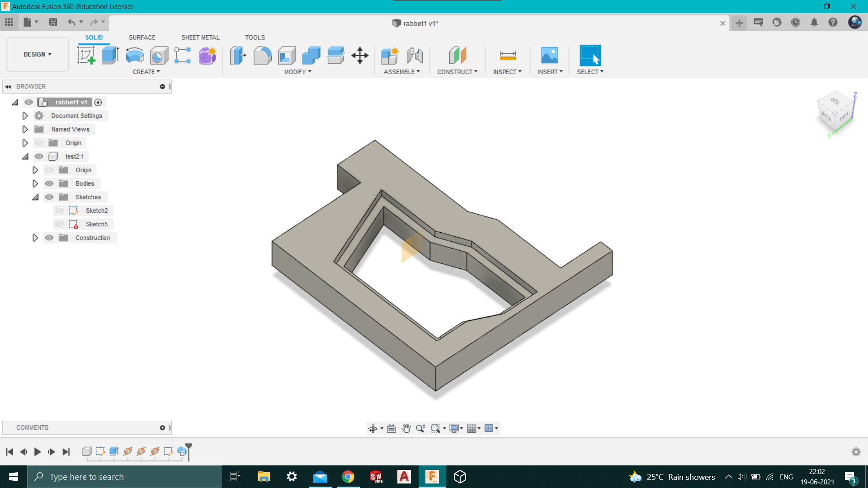
Task: Hide the Bodies folder visibility
Action: (x=49, y=183)
